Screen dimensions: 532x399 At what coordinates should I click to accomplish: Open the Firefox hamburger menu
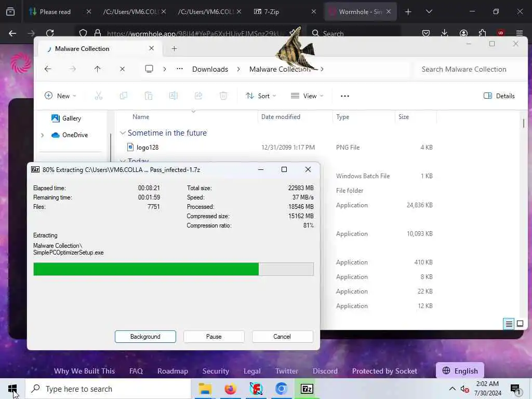pyautogui.click(x=520, y=33)
